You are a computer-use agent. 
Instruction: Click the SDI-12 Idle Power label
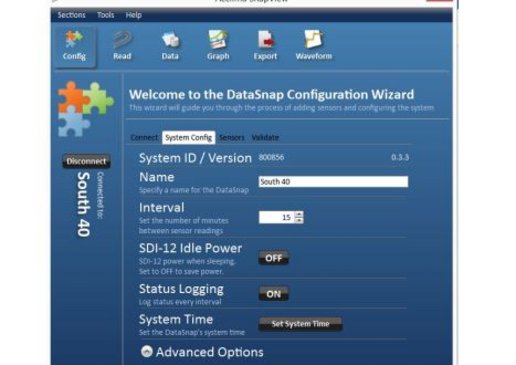tap(190, 248)
